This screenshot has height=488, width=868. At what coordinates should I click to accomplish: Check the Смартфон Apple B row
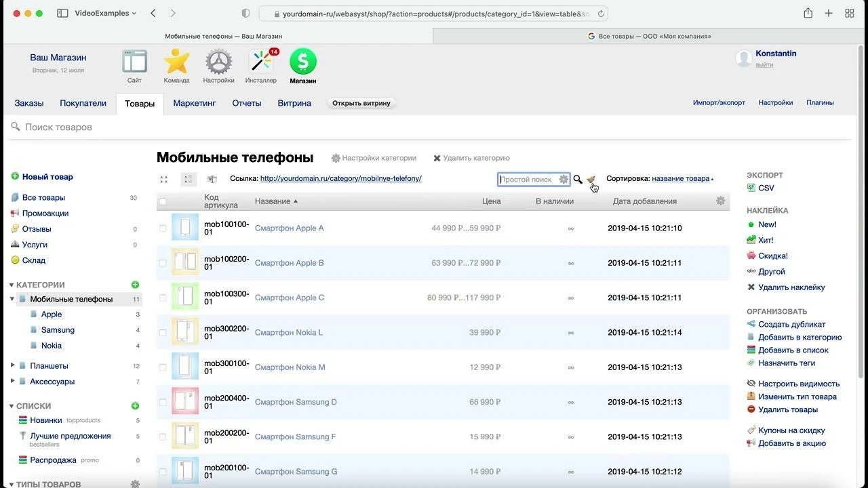pyautogui.click(x=163, y=263)
